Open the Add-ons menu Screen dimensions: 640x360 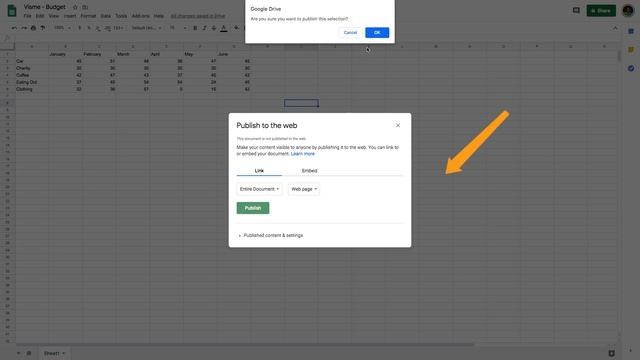click(140, 16)
